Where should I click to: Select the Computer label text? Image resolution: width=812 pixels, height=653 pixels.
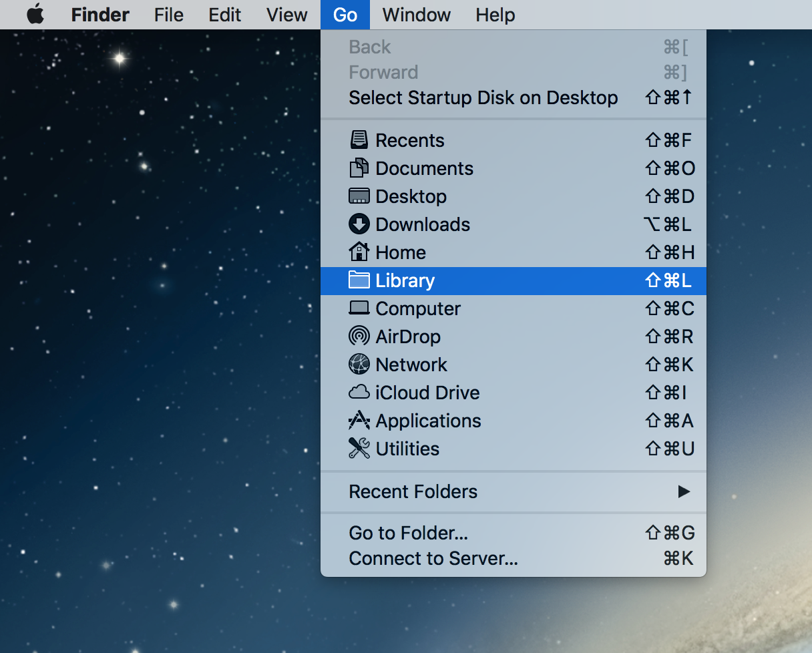pos(418,308)
